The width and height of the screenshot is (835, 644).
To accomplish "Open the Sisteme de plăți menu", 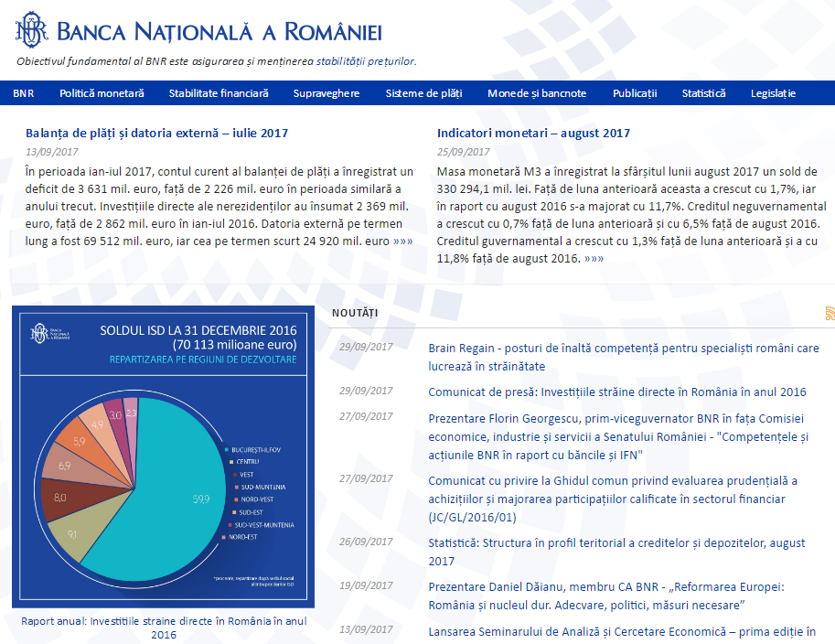I will pyautogui.click(x=423, y=93).
